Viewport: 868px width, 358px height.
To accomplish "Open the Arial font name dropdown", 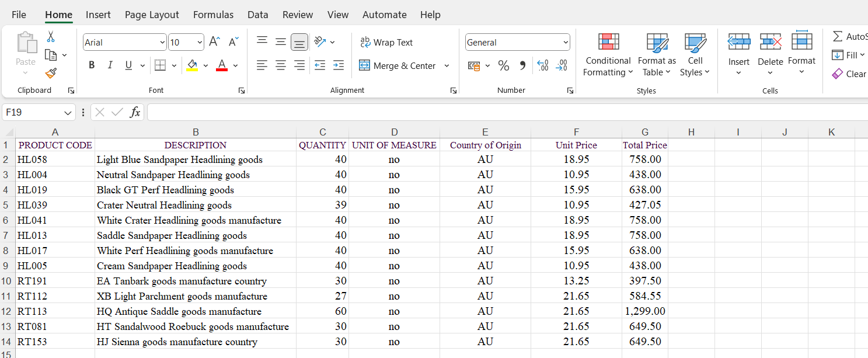I will click(162, 42).
